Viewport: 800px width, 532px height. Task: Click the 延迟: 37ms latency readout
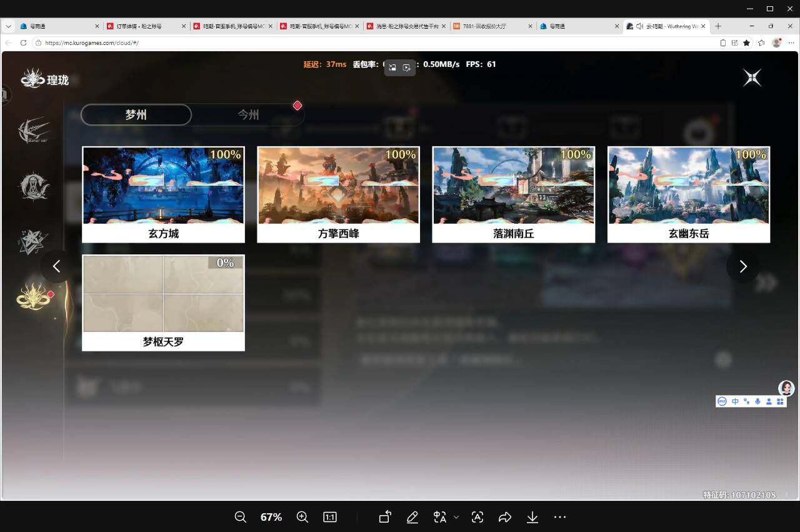tap(325, 64)
